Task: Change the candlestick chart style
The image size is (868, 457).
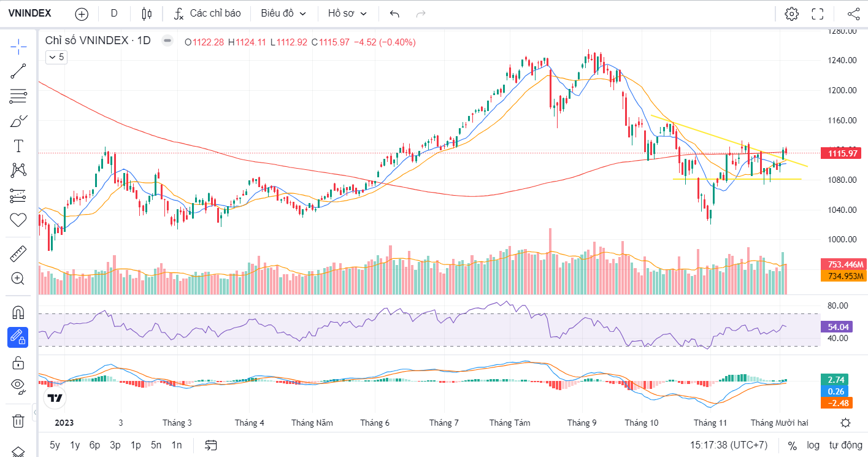Action: (146, 13)
